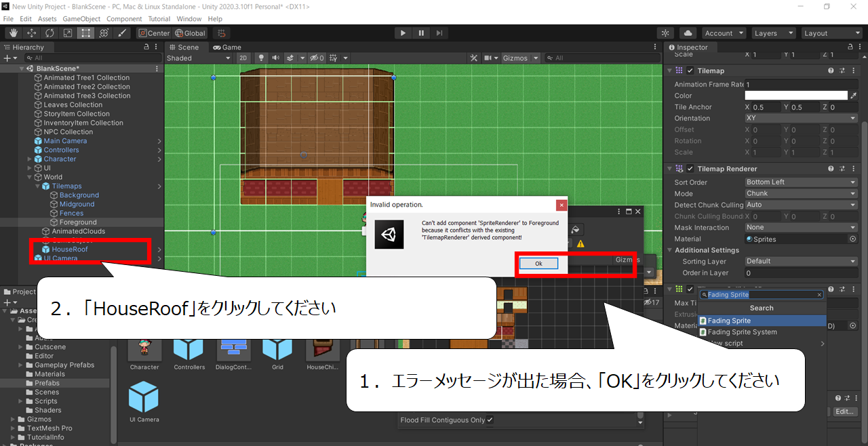Collapse the Tilemaps tree node

pyautogui.click(x=37, y=186)
